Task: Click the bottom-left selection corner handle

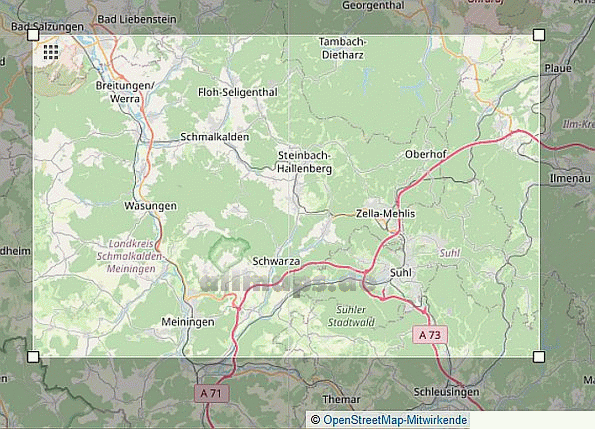Action: [33, 357]
